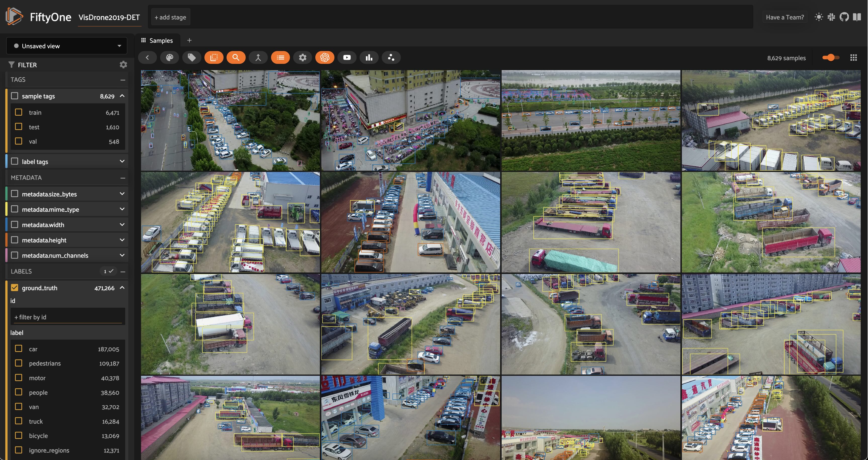This screenshot has height=460, width=868.
Task: Open the sort by similarity search icon
Action: pos(236,58)
